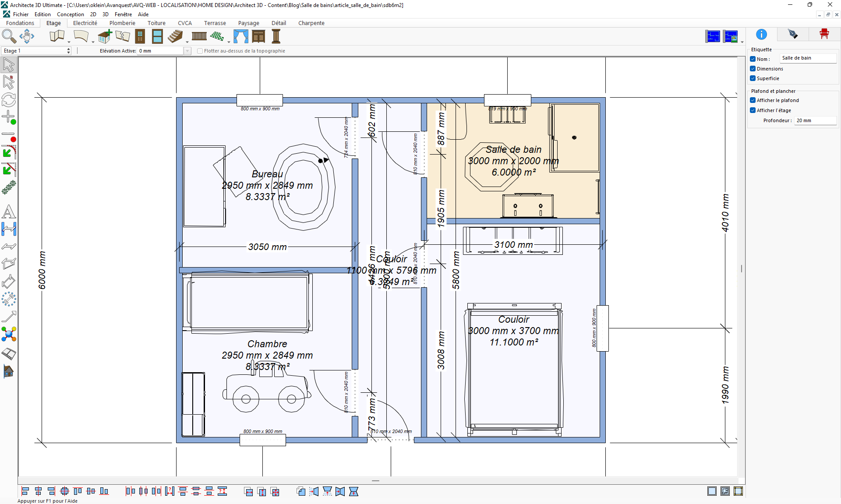This screenshot has width=841, height=504.
Task: Click the Nom text field Salle de bain
Action: (x=808, y=58)
